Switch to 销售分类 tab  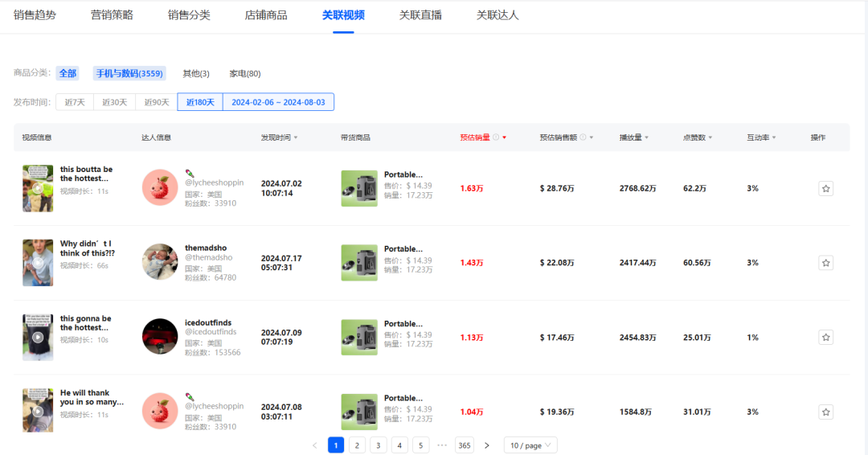(189, 15)
